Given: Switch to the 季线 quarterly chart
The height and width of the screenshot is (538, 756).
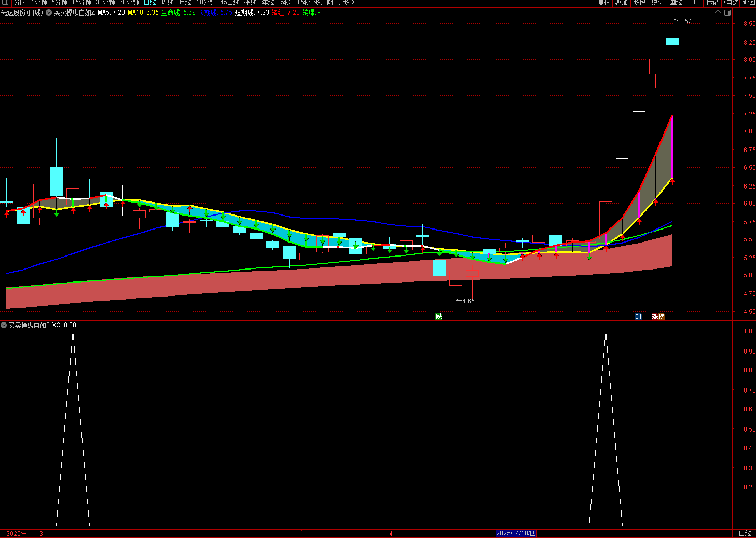Looking at the screenshot, I should click(x=251, y=3).
